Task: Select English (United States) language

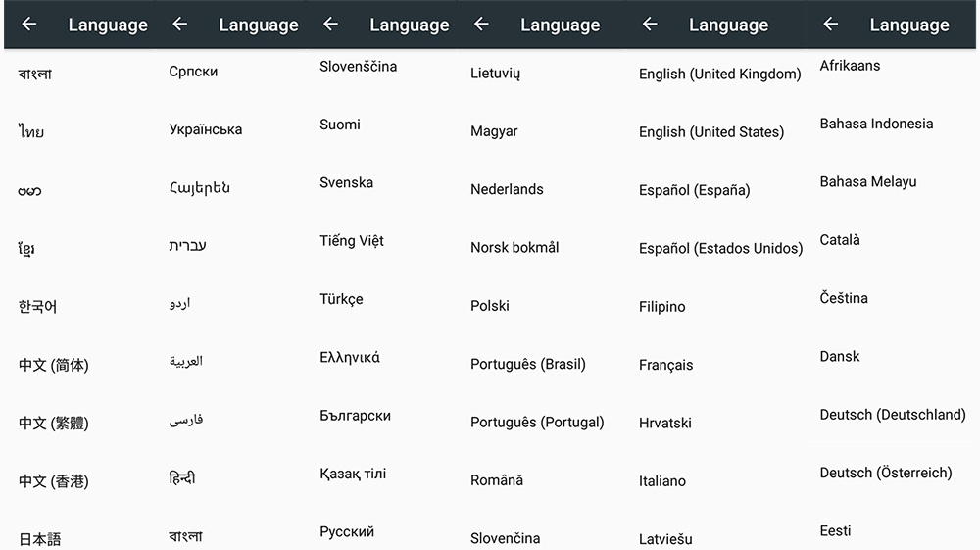Action: click(711, 132)
